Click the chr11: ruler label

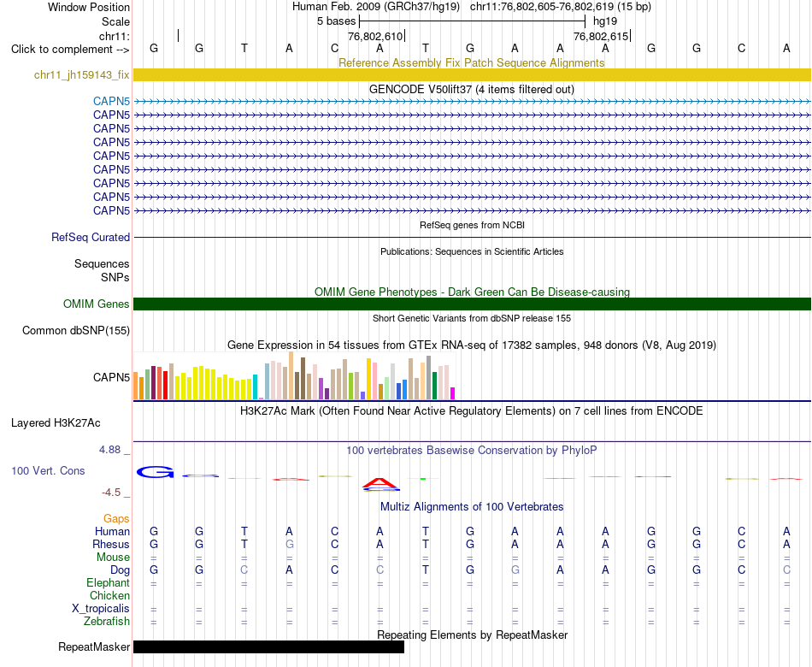[x=115, y=36]
